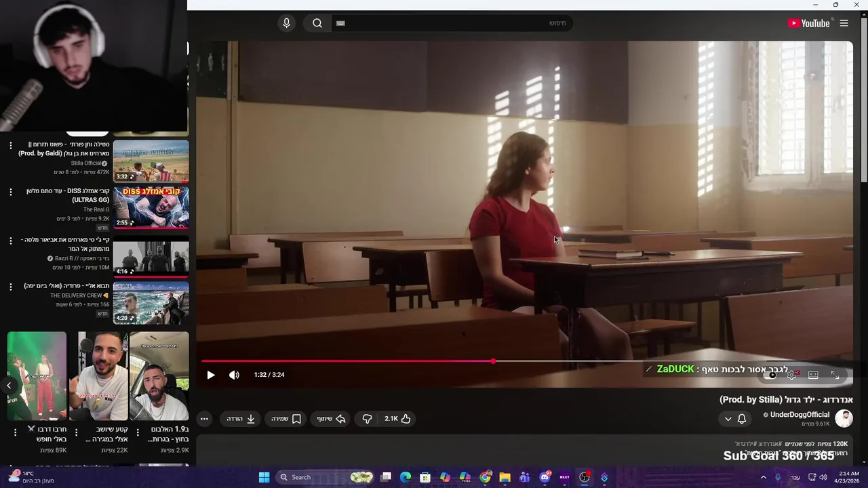
Task: Open options menu for Stilla Official video
Action: (x=10, y=146)
